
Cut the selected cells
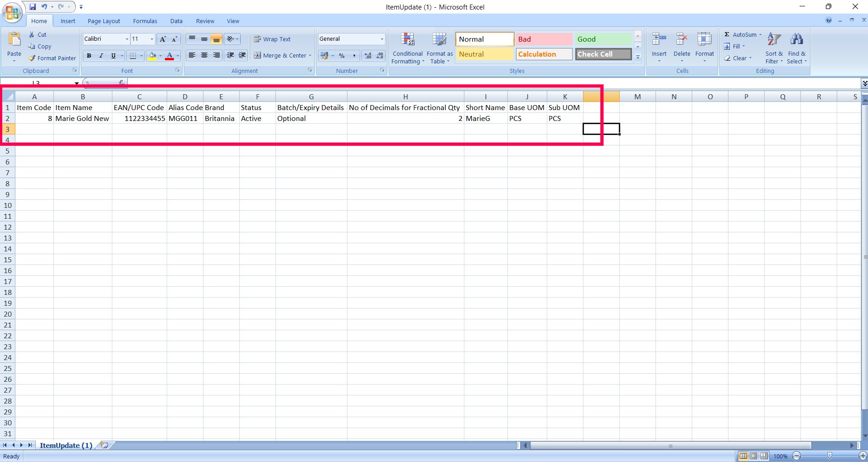[x=38, y=34]
